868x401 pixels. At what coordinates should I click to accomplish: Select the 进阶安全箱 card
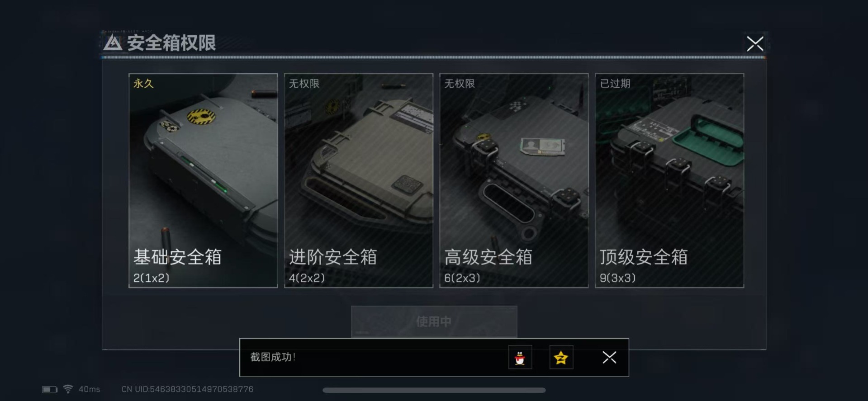click(x=359, y=180)
